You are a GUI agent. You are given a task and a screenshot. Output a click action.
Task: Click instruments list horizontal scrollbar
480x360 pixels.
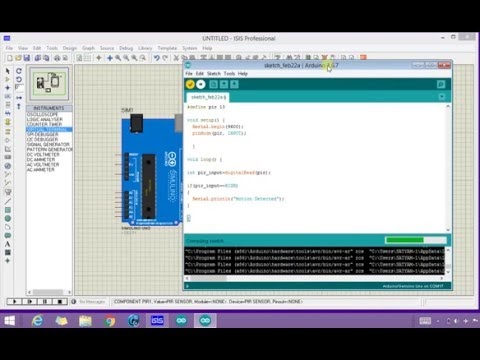(49, 292)
